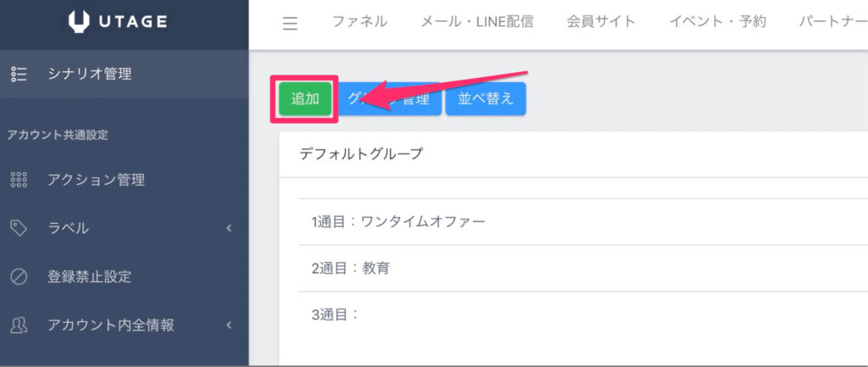Open the メール・LINE配信 menu
The width and height of the screenshot is (868, 367).
point(477,22)
